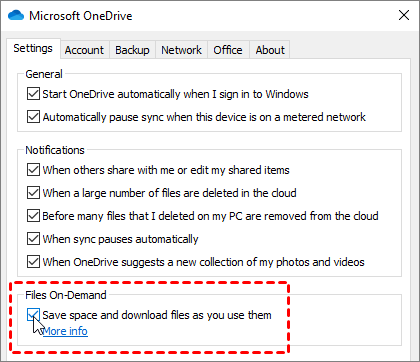Open the More info link
This screenshot has width=420, height=362.
point(65,331)
